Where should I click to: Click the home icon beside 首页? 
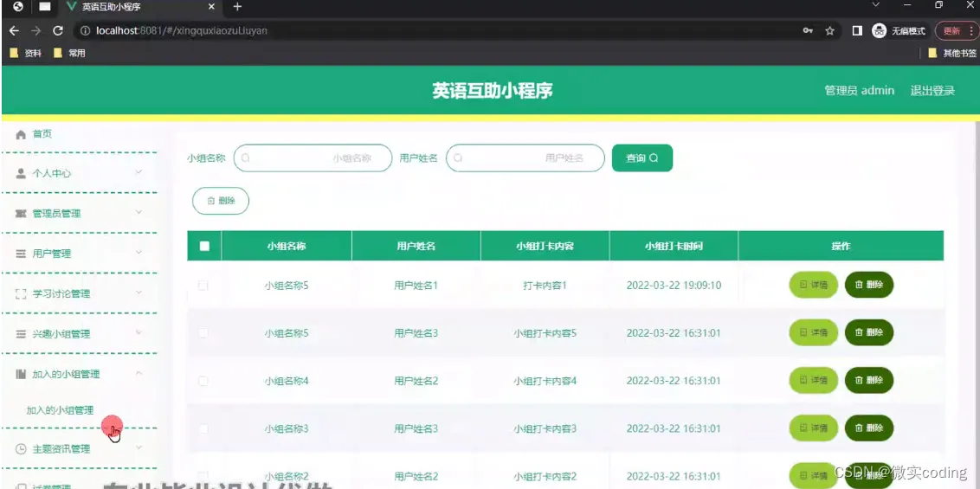click(21, 134)
